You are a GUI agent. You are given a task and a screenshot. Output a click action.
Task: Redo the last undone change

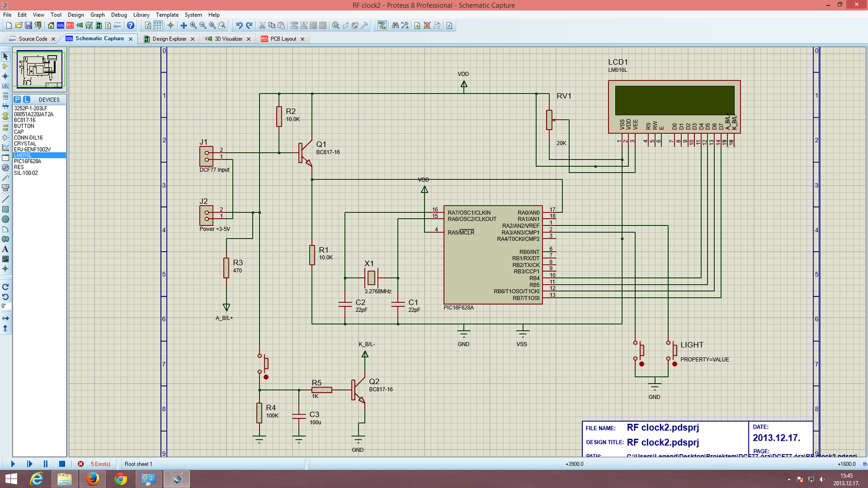[249, 26]
